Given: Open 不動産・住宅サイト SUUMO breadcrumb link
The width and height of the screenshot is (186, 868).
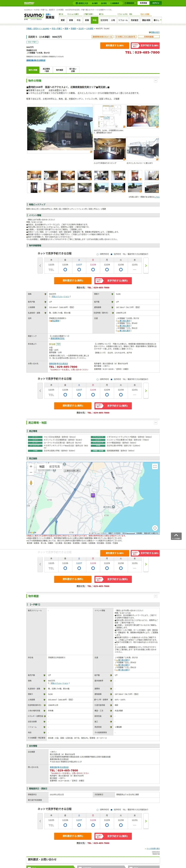Looking at the screenshot, I should (38, 29).
